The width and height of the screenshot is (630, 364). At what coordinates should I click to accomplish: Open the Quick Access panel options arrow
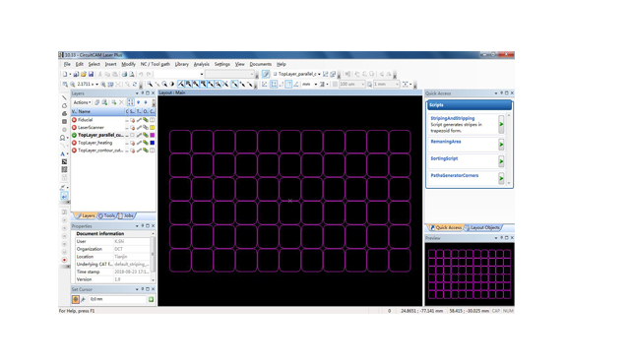tap(496, 93)
